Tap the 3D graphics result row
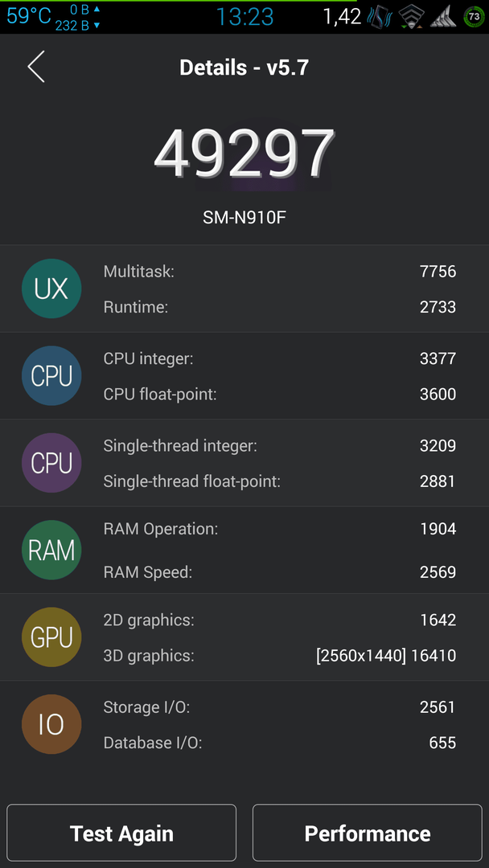This screenshot has width=489, height=868. click(280, 656)
